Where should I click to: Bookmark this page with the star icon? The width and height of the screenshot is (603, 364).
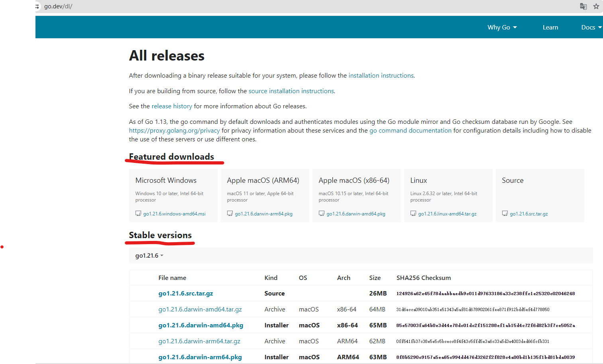596,6
